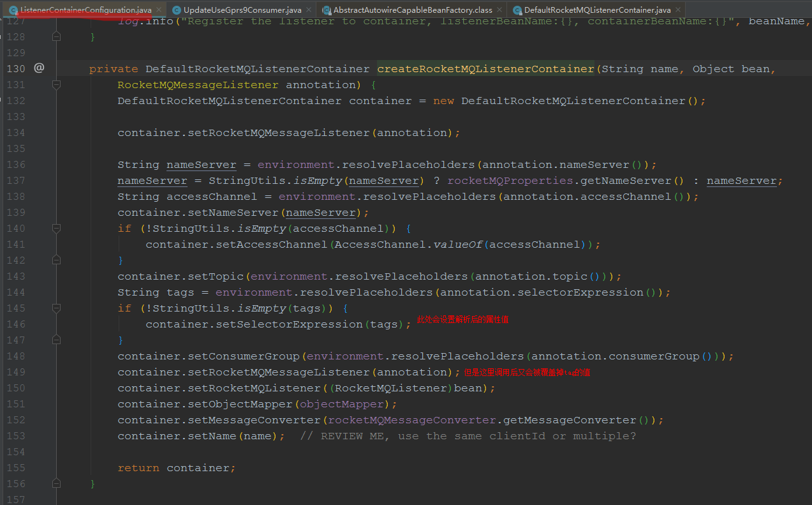Click 'setRocketMQListener' on line 150
The width and height of the screenshot is (812, 505).
coord(254,388)
